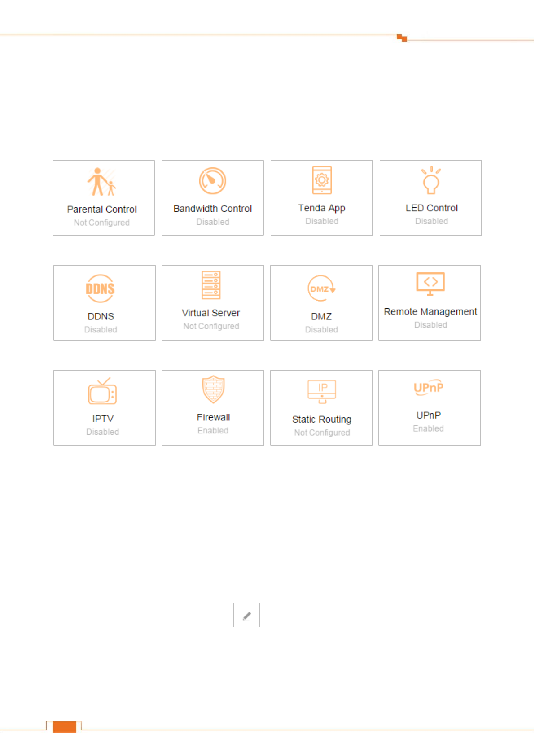Image resolution: width=535 pixels, height=756 pixels.
Task: Open the DDNS circular logo icon
Action: [x=100, y=288]
